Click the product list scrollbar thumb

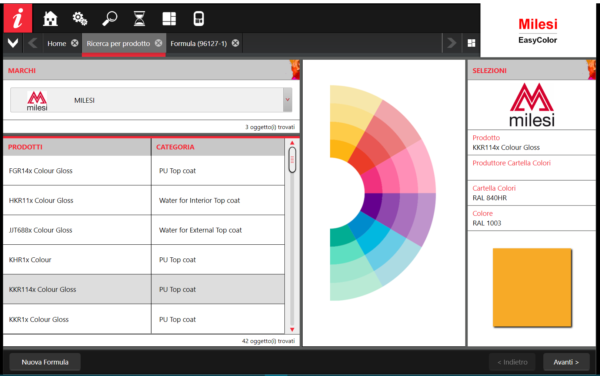tap(292, 160)
